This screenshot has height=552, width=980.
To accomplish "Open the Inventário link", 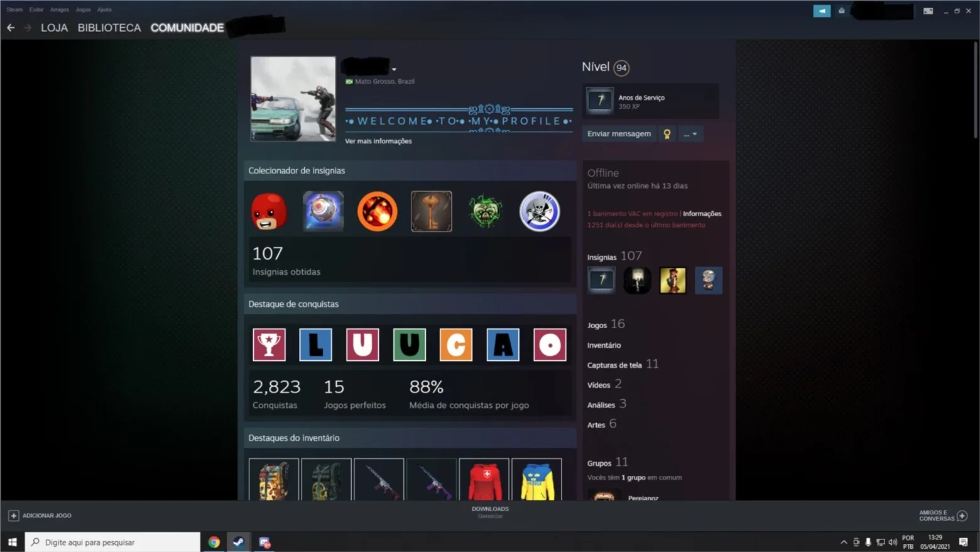I will point(604,345).
